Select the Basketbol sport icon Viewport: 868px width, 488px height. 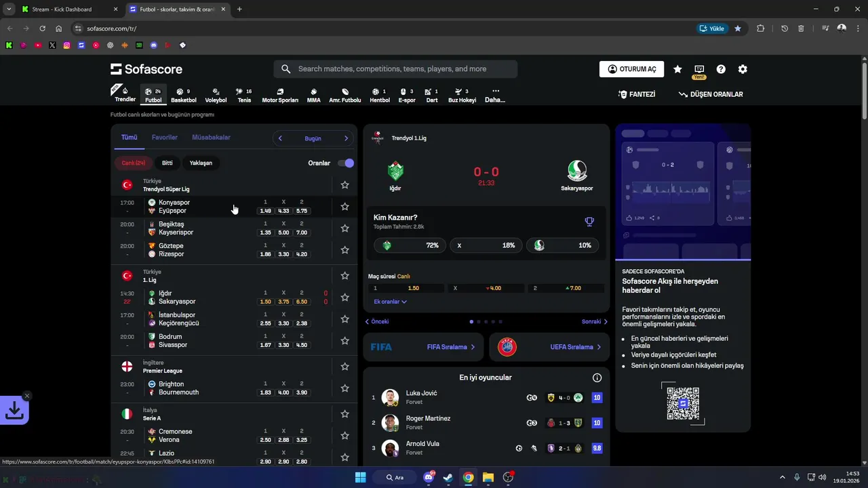click(183, 95)
